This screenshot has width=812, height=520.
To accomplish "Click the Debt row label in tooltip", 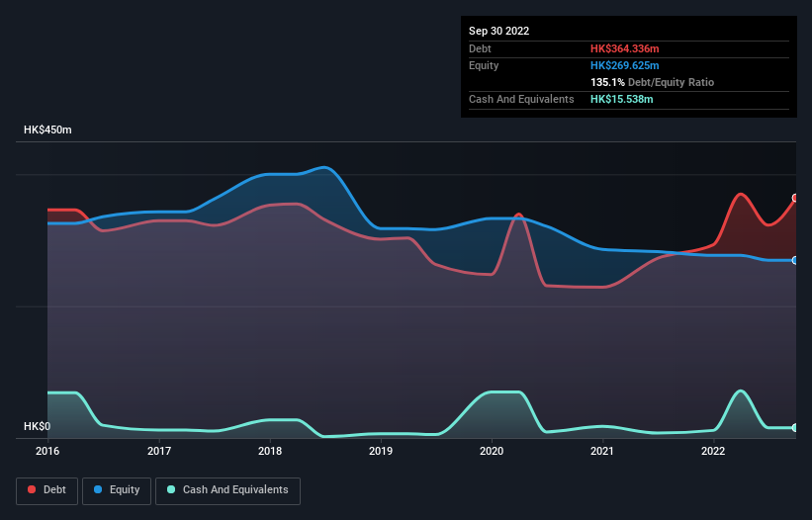I will tap(480, 48).
